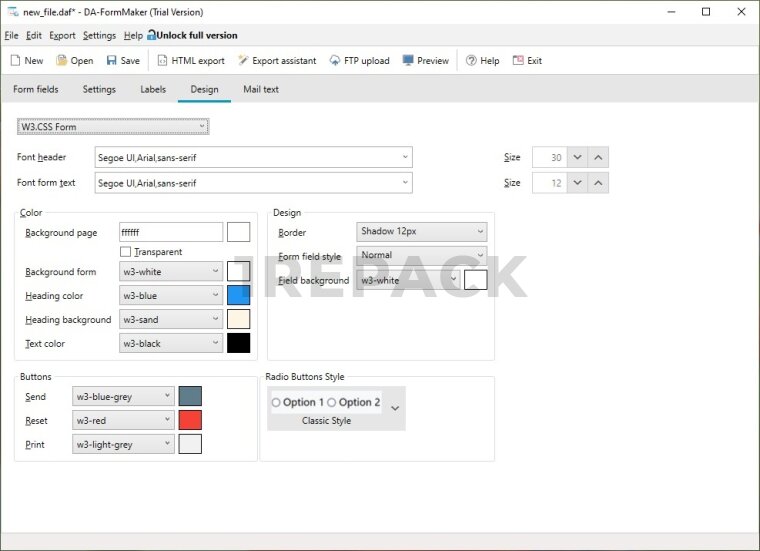Open FTP upload from the toolbar
The height and width of the screenshot is (551, 760).
(335, 61)
